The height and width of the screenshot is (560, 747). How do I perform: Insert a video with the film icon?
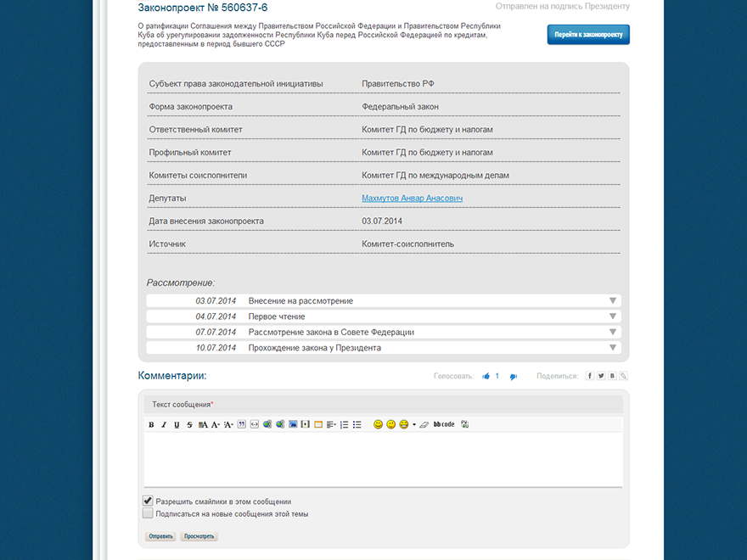[306, 424]
